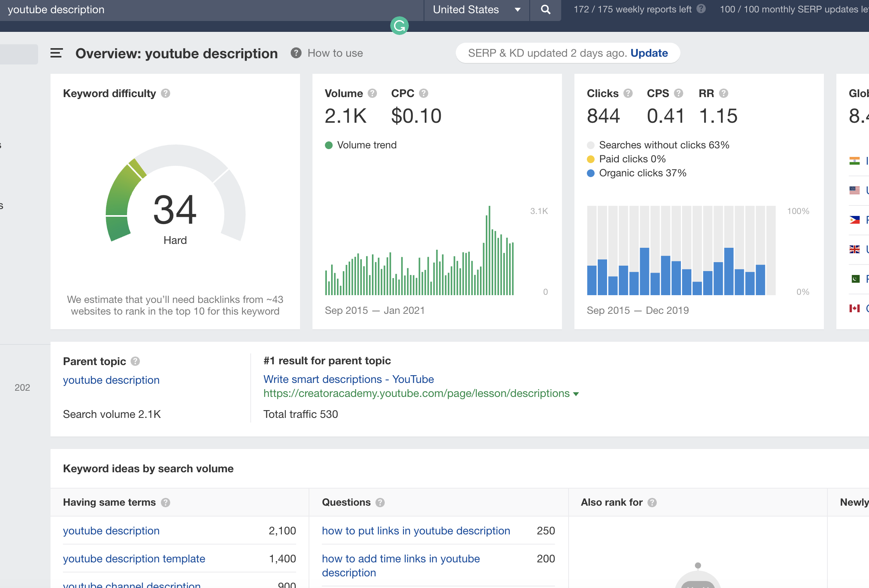Click the Return Rate RR help icon
The image size is (869, 588).
coord(724,94)
